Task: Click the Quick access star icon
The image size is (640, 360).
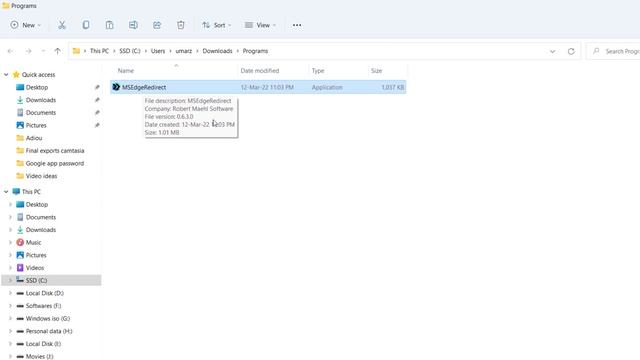Action: [16, 74]
